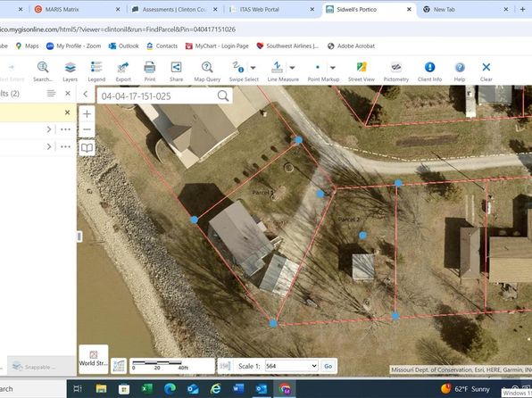Open the Scale 1:564 dropdown
This screenshot has width=532, height=398.
tap(292, 366)
